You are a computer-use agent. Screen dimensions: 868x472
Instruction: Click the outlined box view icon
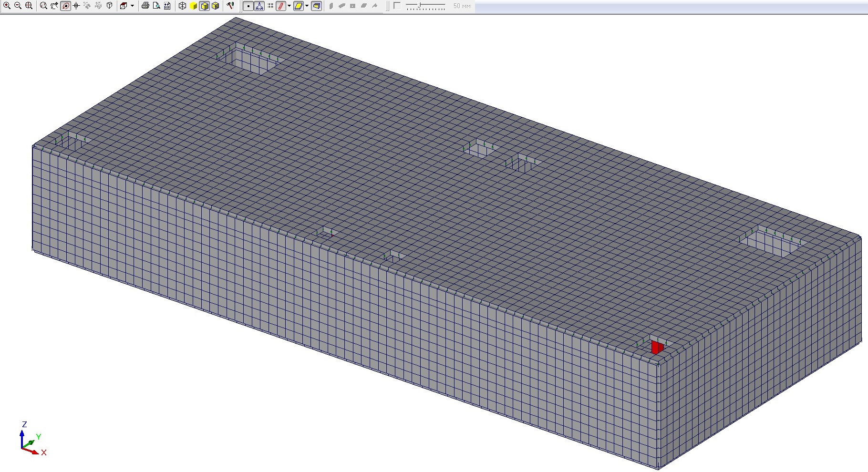(110, 6)
